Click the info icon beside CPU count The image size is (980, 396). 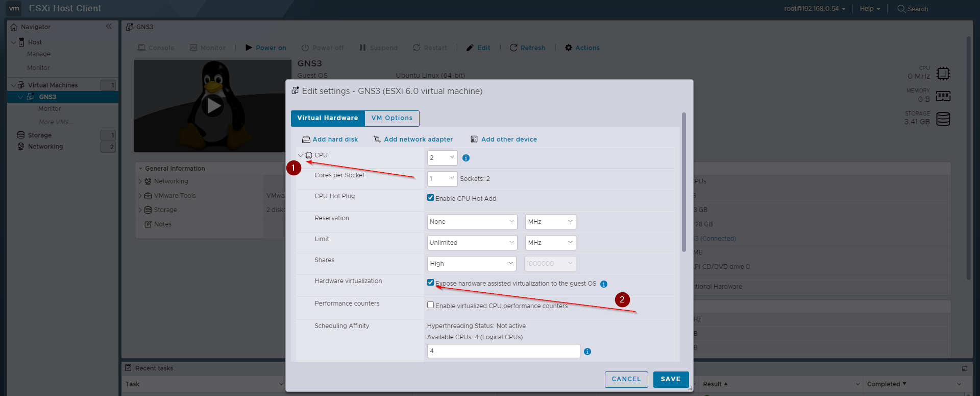(466, 158)
